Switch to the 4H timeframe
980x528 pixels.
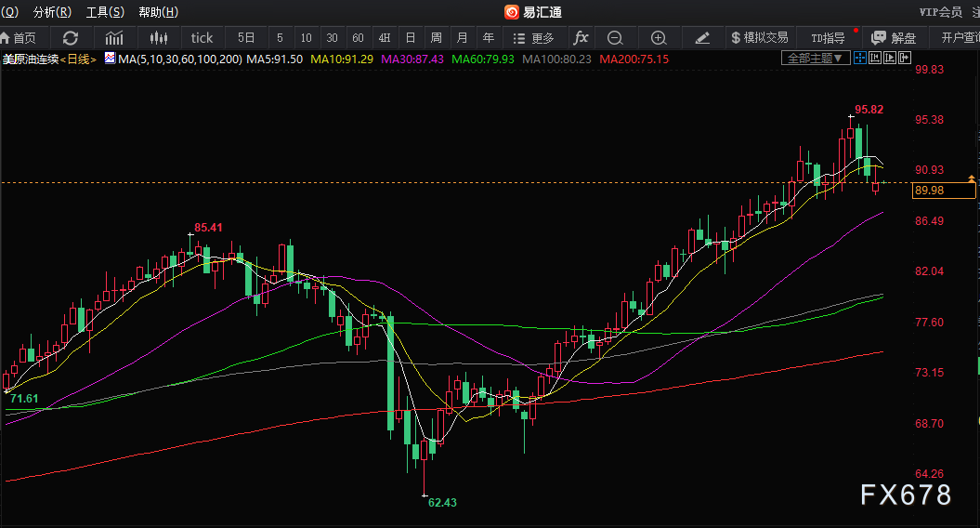click(385, 38)
